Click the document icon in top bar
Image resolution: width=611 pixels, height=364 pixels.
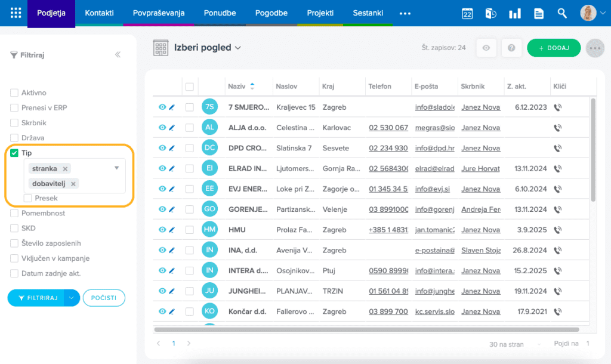pyautogui.click(x=539, y=13)
